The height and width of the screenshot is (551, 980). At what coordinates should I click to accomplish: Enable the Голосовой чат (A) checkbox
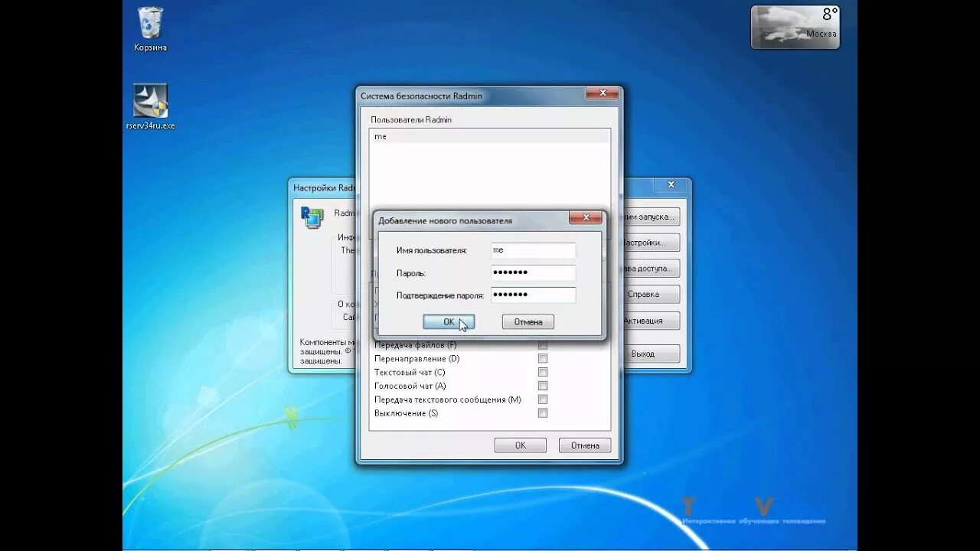[x=543, y=386]
